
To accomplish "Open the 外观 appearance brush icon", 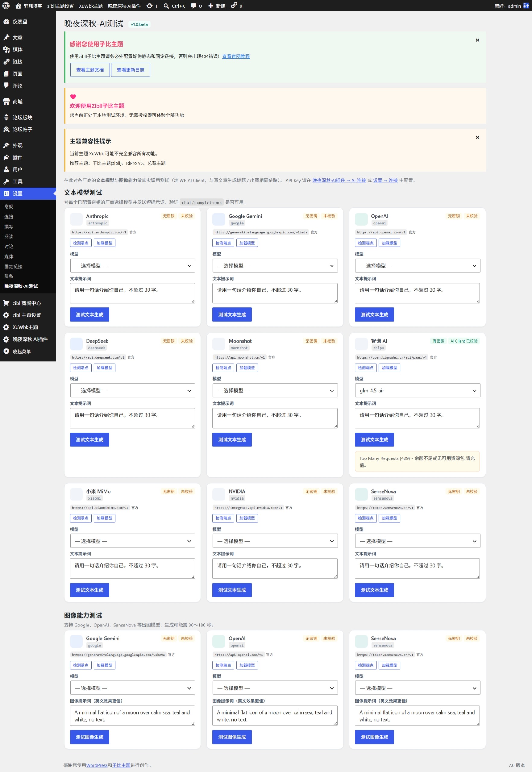I will (6, 146).
